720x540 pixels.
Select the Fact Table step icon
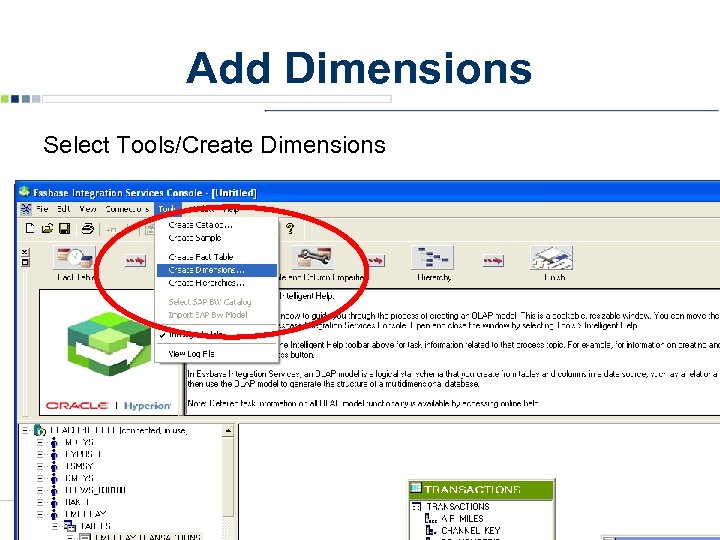[x=74, y=258]
